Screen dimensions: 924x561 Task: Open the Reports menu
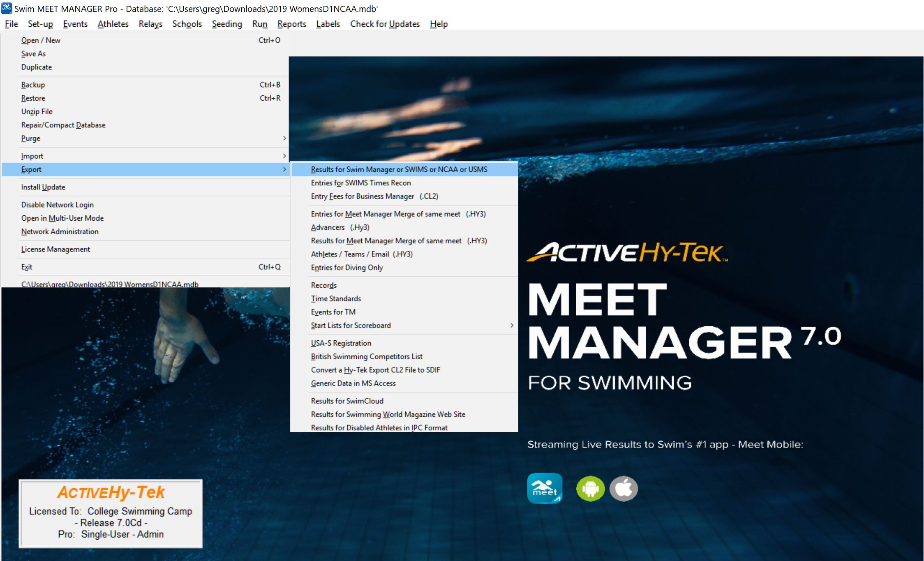click(x=292, y=24)
